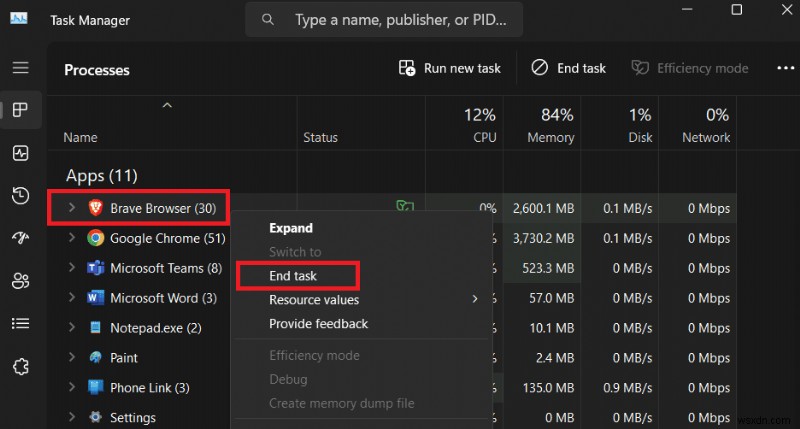Click Efficiency mode in the context menu

(x=314, y=356)
